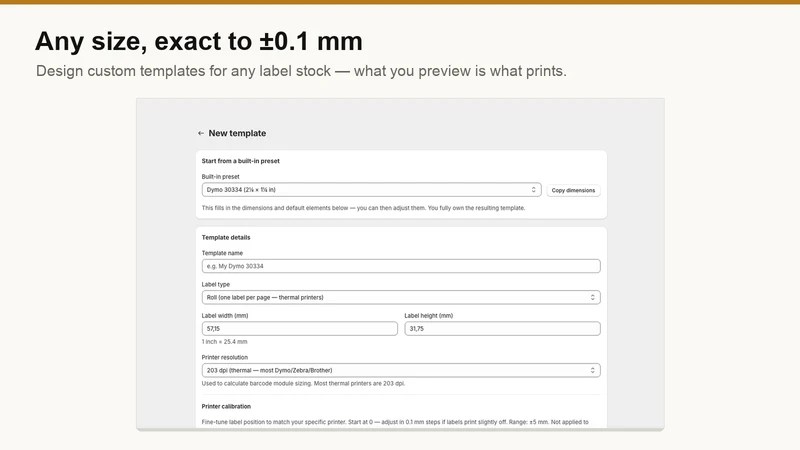Click the Copy dimensions button
This screenshot has width=800, height=450.
[x=573, y=190]
